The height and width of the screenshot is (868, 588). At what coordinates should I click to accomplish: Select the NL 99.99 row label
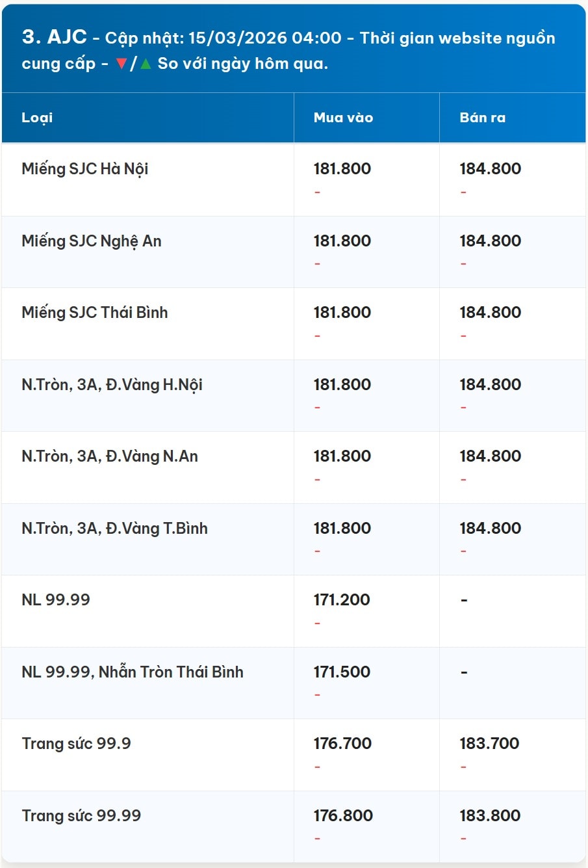[56, 600]
